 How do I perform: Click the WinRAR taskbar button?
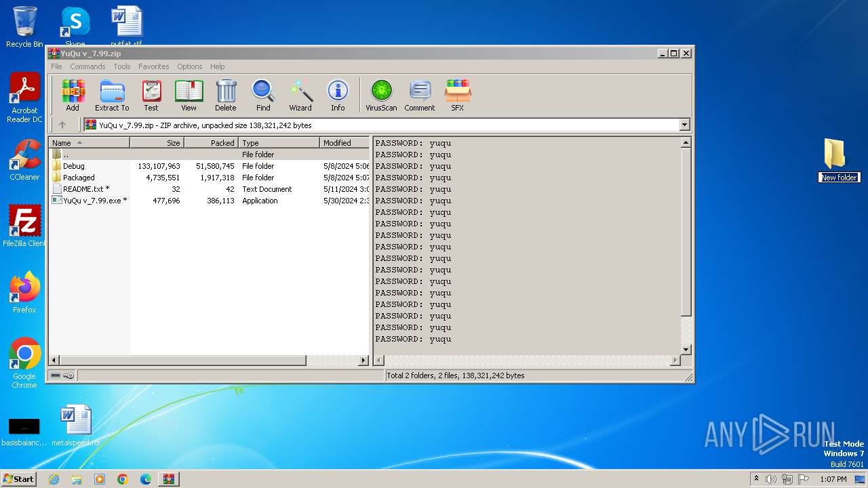click(x=169, y=479)
